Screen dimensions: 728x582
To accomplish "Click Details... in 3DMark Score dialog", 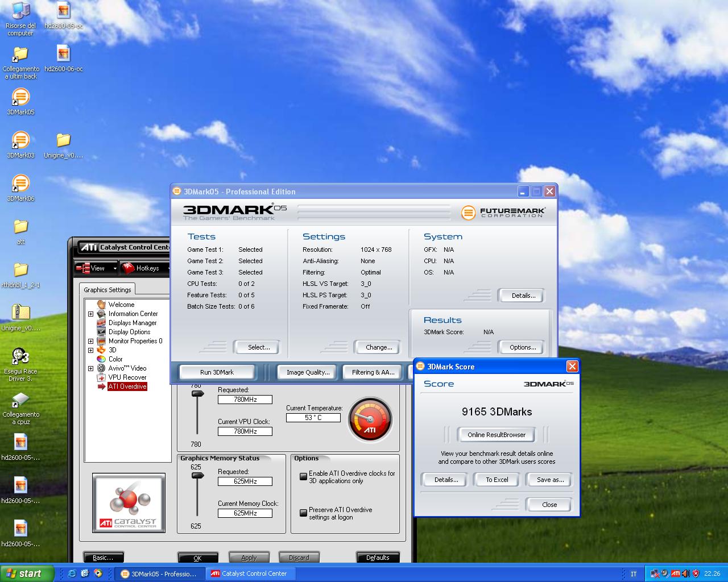I will (x=446, y=480).
